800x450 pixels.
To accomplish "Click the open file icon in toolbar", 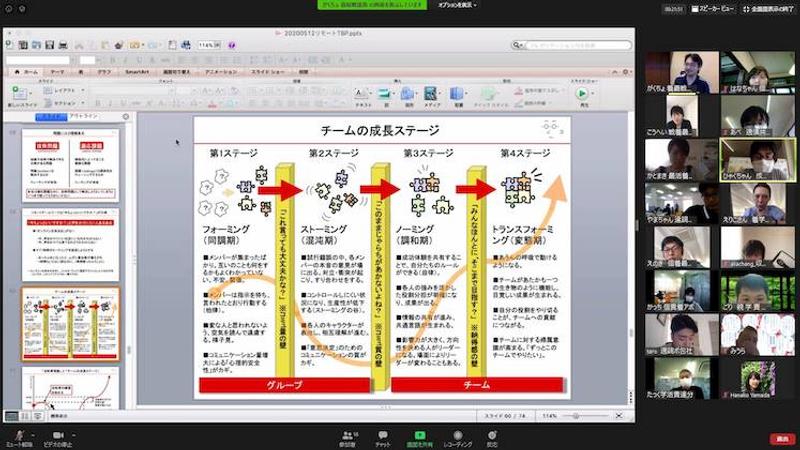I will [36, 45].
